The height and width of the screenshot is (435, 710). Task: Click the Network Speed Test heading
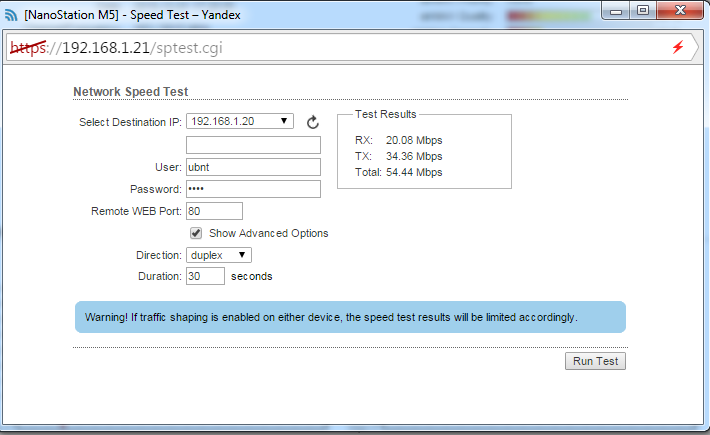(131, 92)
